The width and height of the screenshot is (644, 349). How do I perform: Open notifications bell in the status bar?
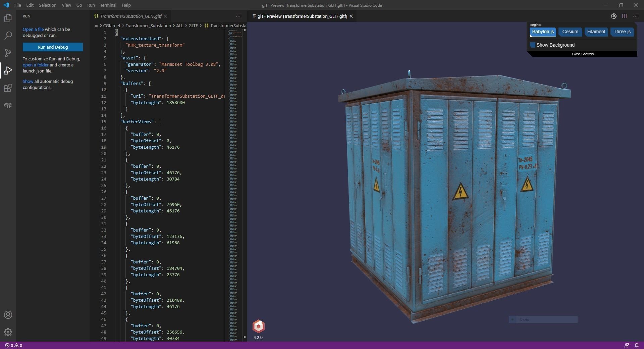[x=636, y=345]
